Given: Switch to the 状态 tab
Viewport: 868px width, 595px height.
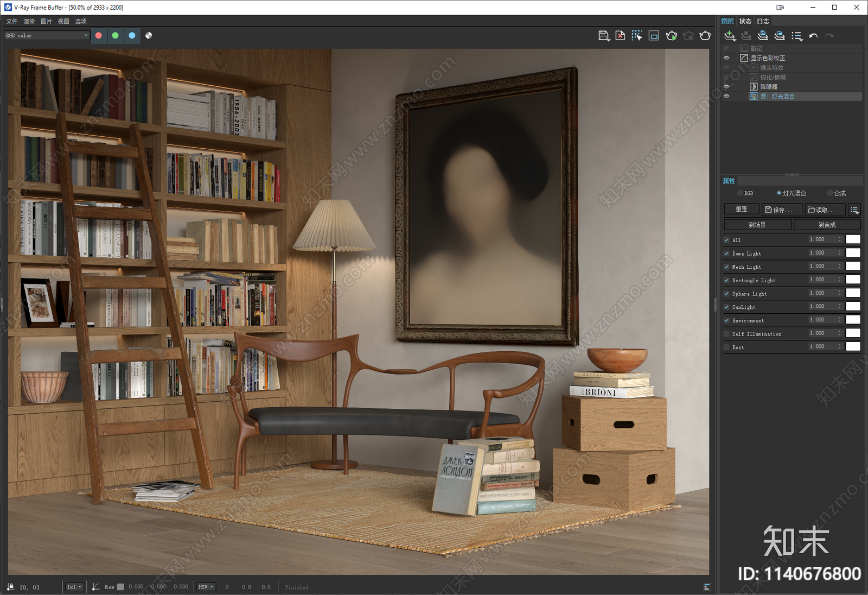Looking at the screenshot, I should [745, 21].
